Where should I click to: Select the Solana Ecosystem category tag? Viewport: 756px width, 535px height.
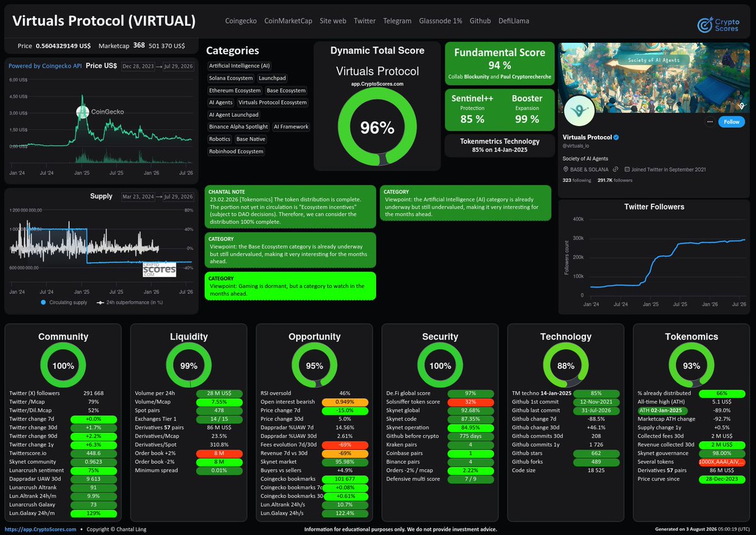tap(230, 78)
